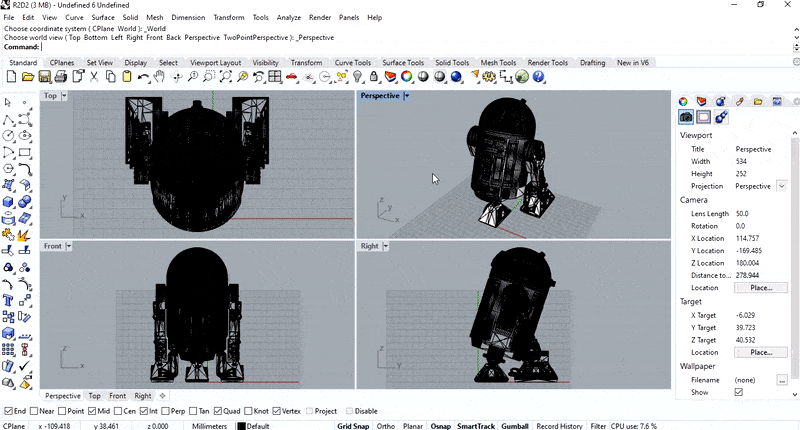This screenshot has width=800, height=430.
Task: Open the Analyze menu
Action: pos(289,17)
